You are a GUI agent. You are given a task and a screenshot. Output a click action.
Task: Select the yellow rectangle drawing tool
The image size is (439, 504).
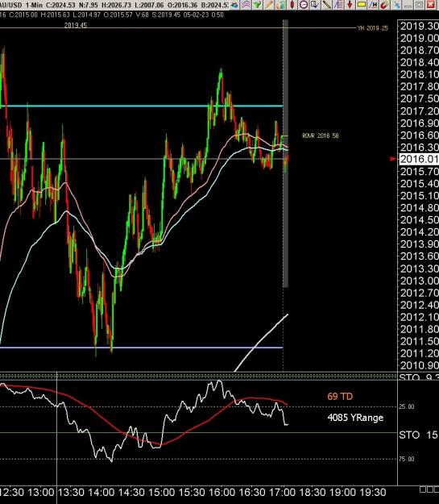[x=362, y=5]
